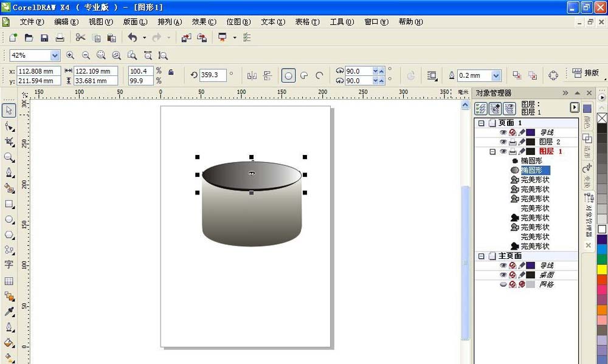The height and width of the screenshot is (364, 608).
Task: Click the 排版 button on the right
Action: 586,73
